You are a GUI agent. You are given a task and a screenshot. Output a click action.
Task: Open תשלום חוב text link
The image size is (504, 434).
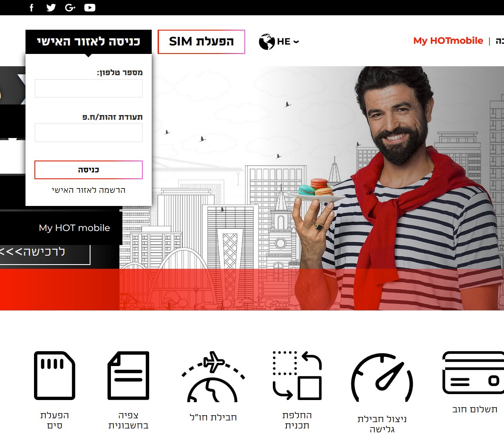[x=474, y=409]
